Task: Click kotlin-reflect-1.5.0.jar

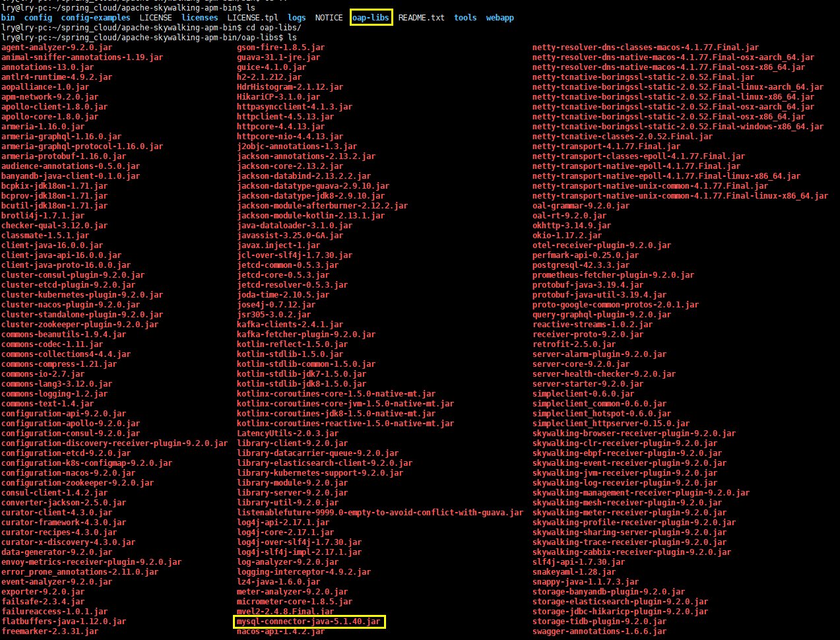Action: coord(292,344)
